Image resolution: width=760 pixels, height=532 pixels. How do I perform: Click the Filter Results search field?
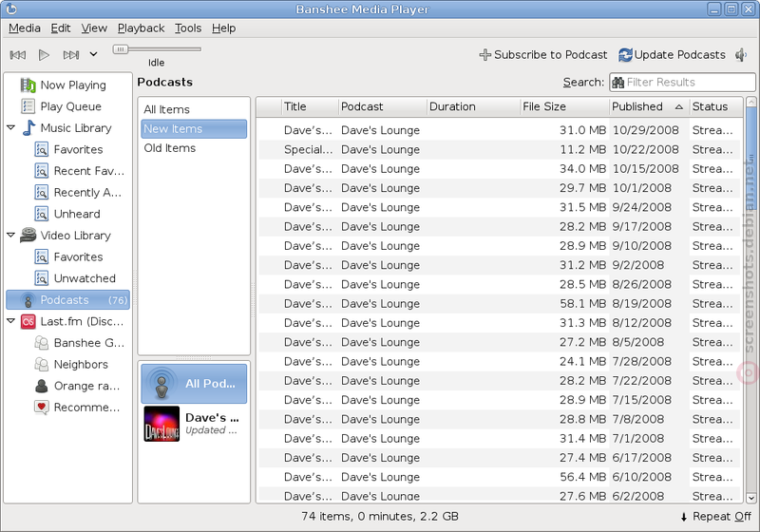tap(682, 83)
